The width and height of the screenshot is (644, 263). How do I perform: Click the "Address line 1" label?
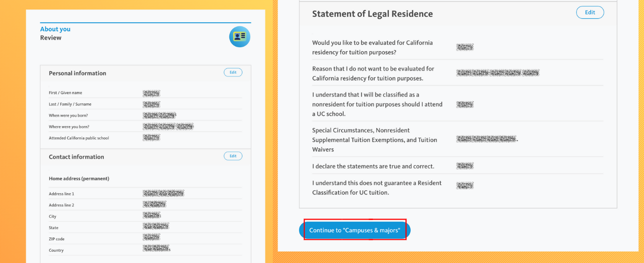coord(61,194)
